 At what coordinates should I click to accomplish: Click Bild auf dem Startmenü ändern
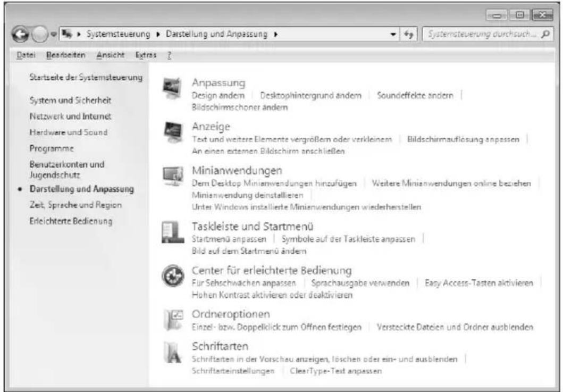click(x=249, y=251)
